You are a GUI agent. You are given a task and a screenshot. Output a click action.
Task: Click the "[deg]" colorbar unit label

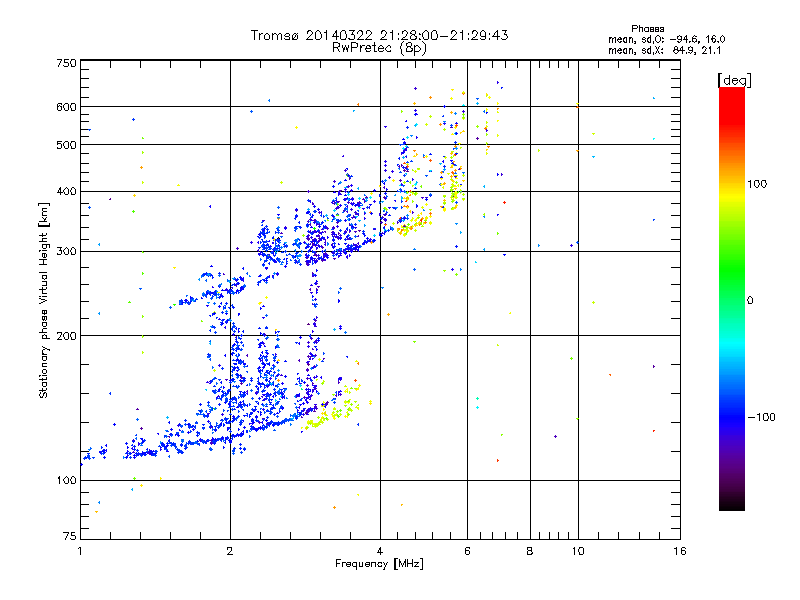pyautogui.click(x=734, y=80)
